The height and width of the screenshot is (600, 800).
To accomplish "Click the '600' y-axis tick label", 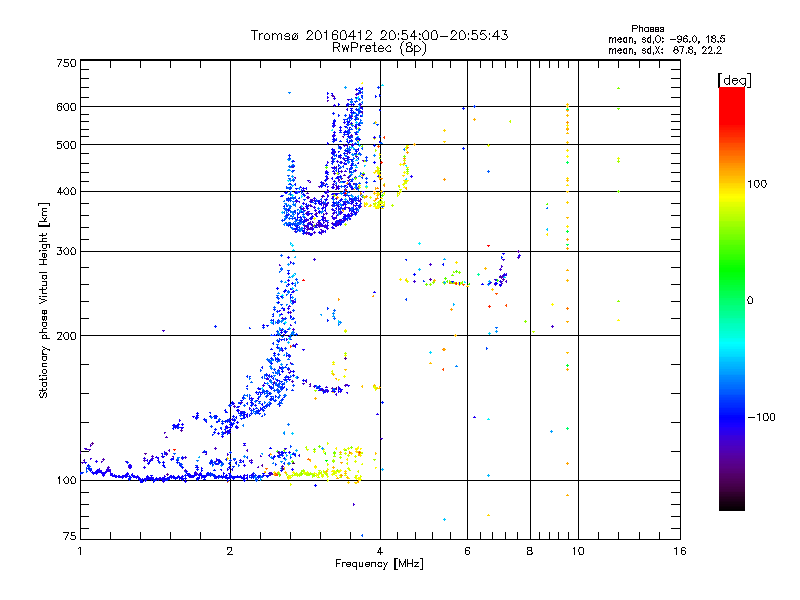I will click(66, 107).
